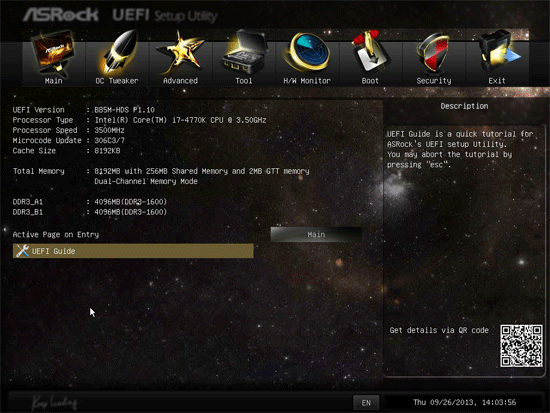Click the date and time display
The image size is (550, 413).
[x=464, y=402]
